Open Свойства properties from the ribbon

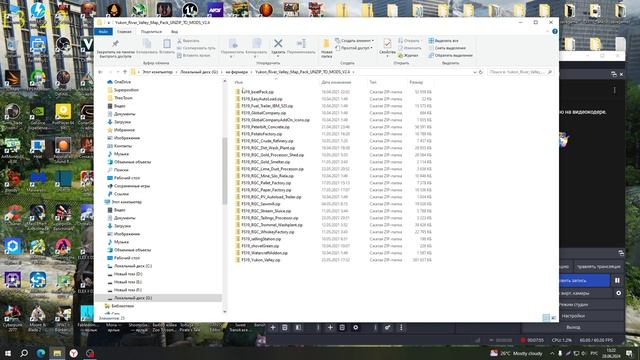pos(387,47)
